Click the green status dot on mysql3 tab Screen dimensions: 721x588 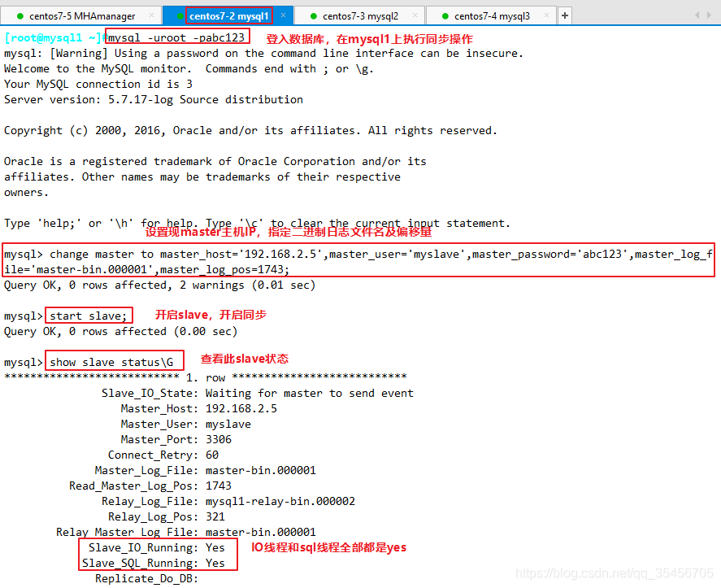[x=445, y=16]
